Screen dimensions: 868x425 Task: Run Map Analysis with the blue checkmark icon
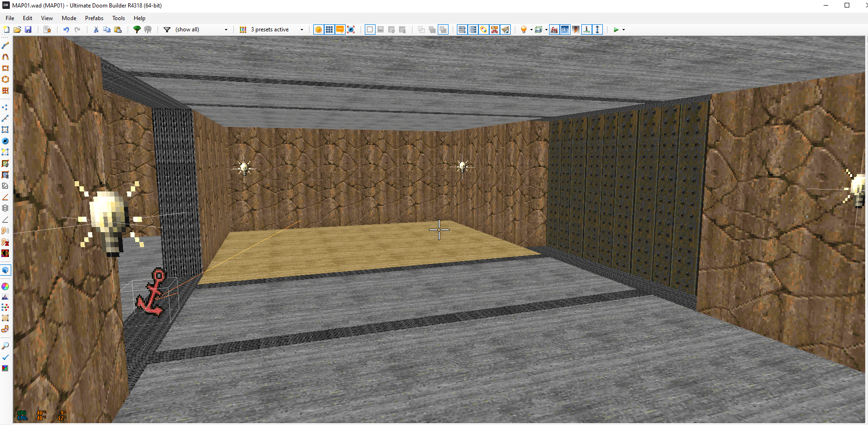6,357
